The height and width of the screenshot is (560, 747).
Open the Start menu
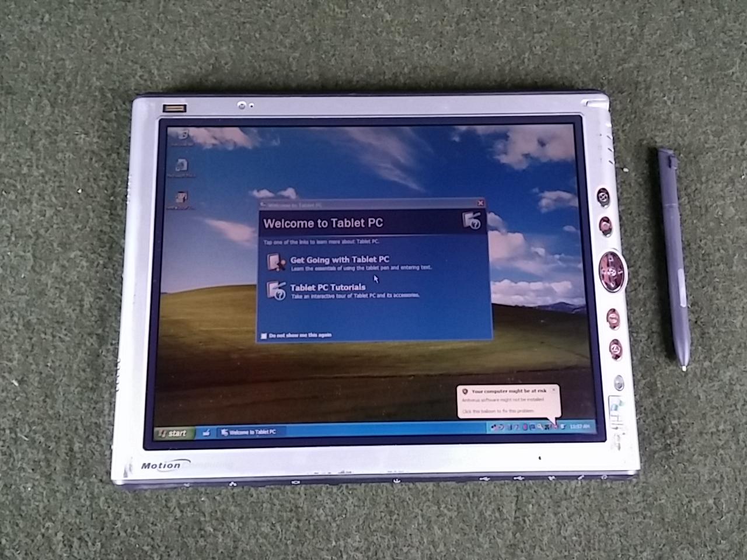click(x=174, y=432)
